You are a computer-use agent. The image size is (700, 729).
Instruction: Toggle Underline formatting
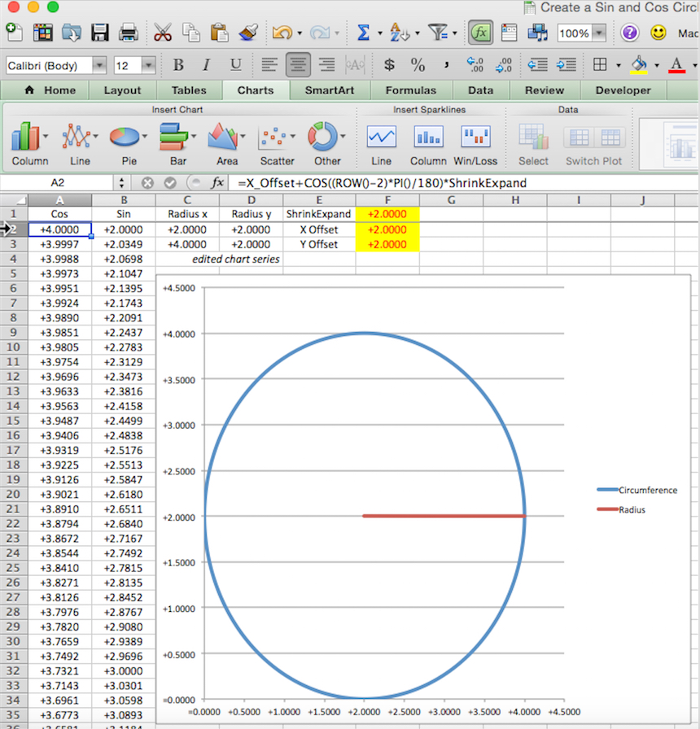click(x=236, y=65)
